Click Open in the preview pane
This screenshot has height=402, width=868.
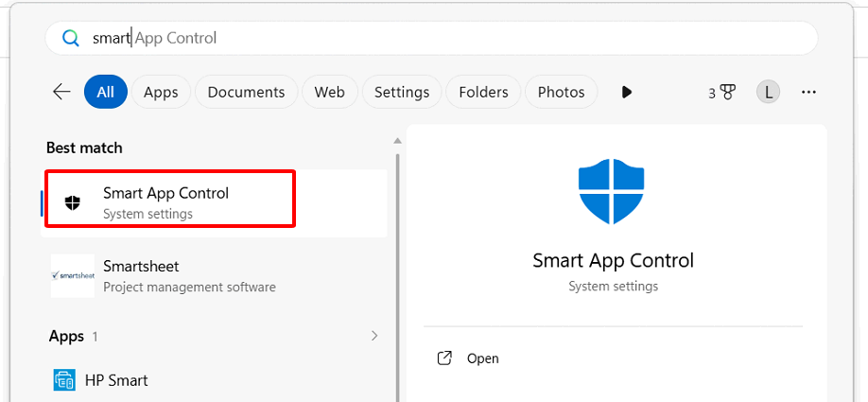pos(483,358)
